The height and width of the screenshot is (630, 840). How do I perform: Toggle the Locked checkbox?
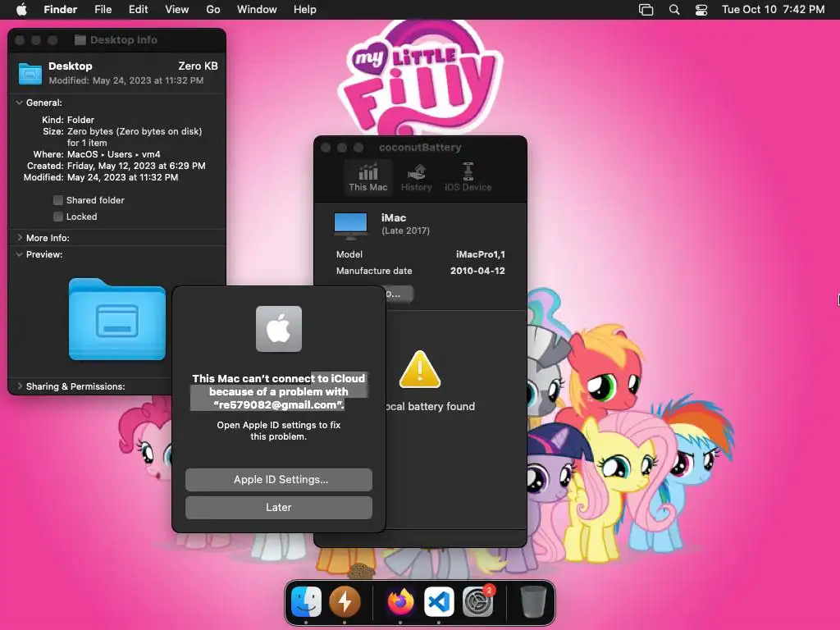pos(58,217)
